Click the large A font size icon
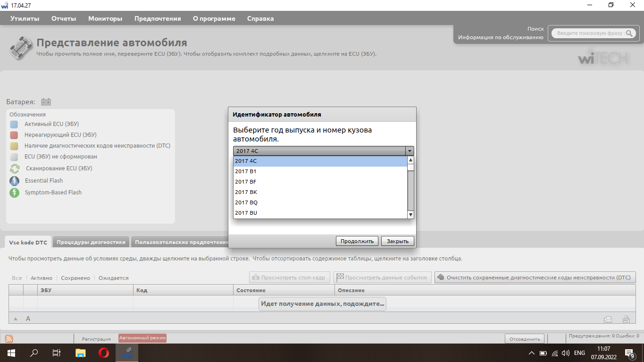Viewport: 644px width, 362px height. point(28,319)
